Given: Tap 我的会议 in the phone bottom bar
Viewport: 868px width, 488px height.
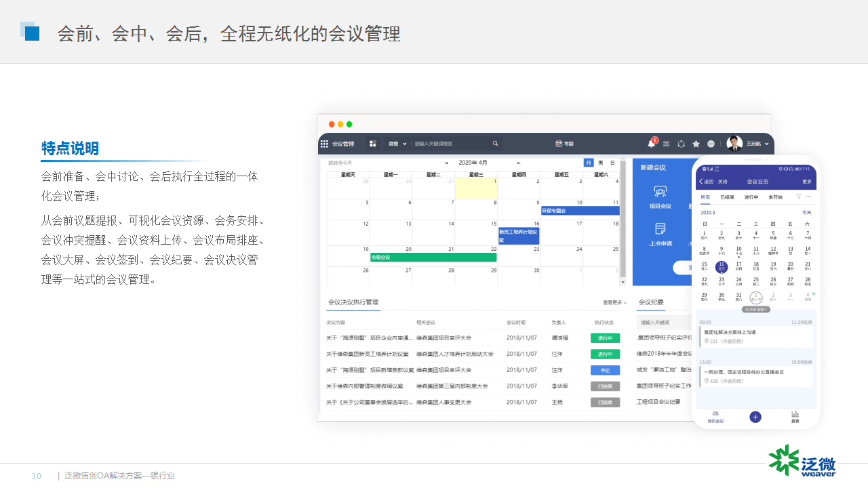Looking at the screenshot, I should [x=715, y=417].
